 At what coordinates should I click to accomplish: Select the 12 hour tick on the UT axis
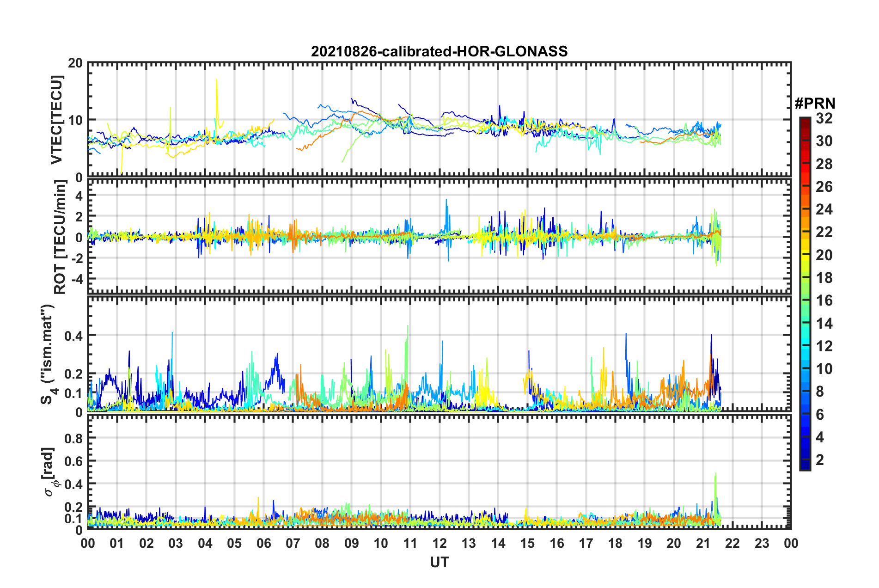point(439,543)
